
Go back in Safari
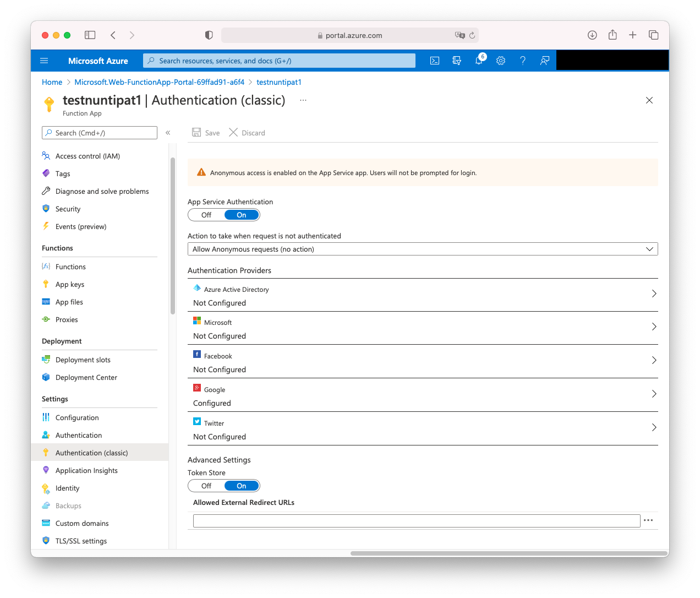pos(113,35)
